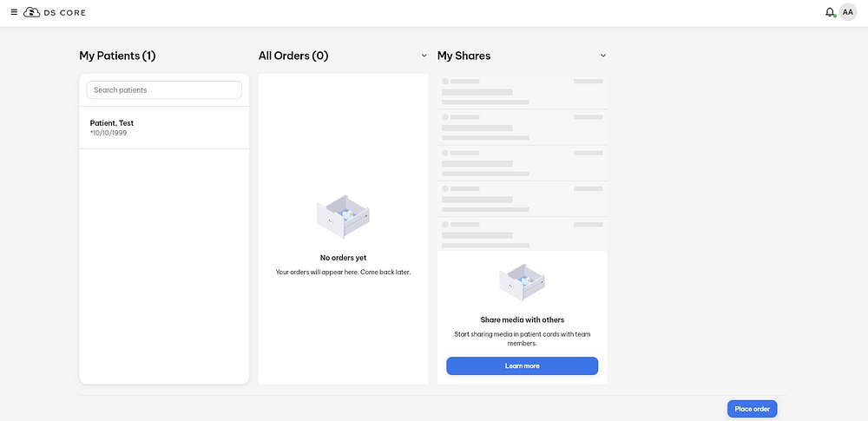Screen dimensions: 868x421
Task: Open the hamburger main menu
Action: click(14, 12)
